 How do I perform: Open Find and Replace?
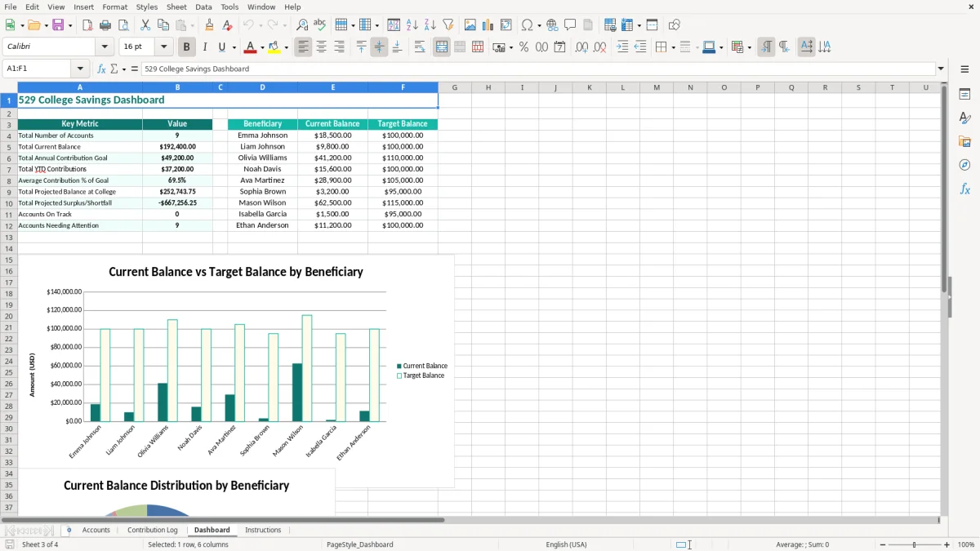(302, 25)
